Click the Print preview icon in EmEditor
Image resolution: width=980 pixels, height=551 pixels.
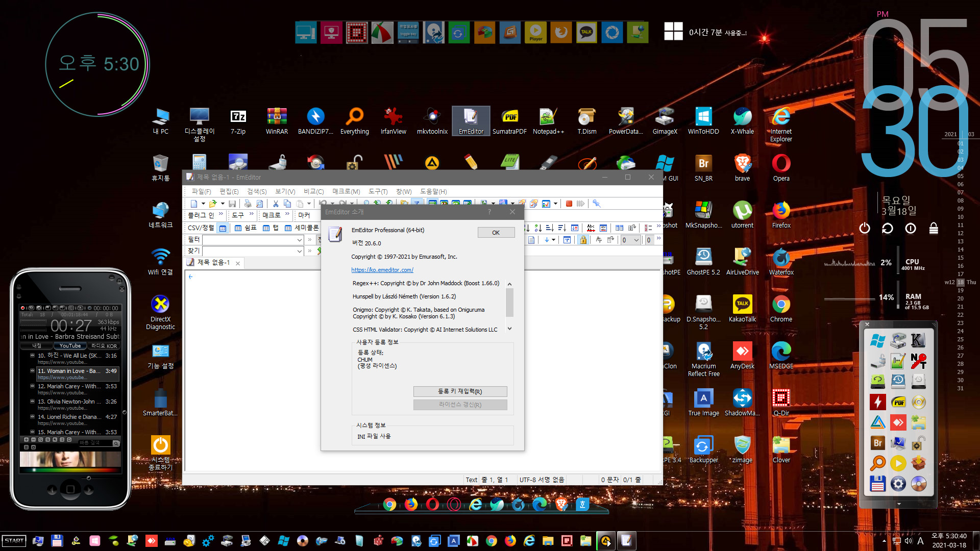click(260, 204)
